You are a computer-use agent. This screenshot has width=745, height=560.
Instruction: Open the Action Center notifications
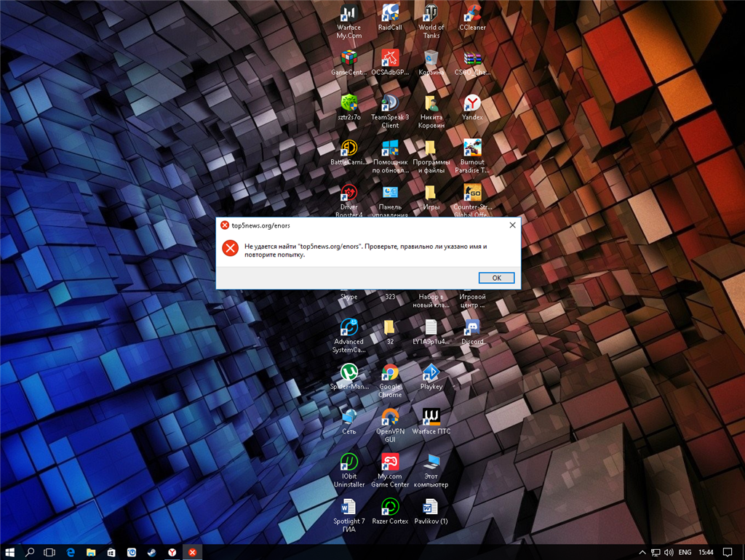point(727,552)
